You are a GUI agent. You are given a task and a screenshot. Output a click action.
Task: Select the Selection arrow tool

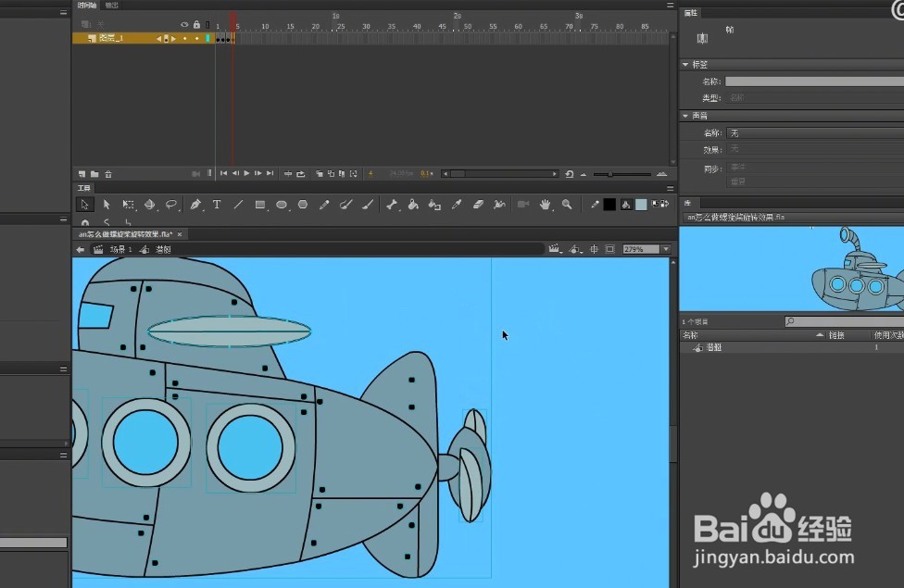point(85,205)
